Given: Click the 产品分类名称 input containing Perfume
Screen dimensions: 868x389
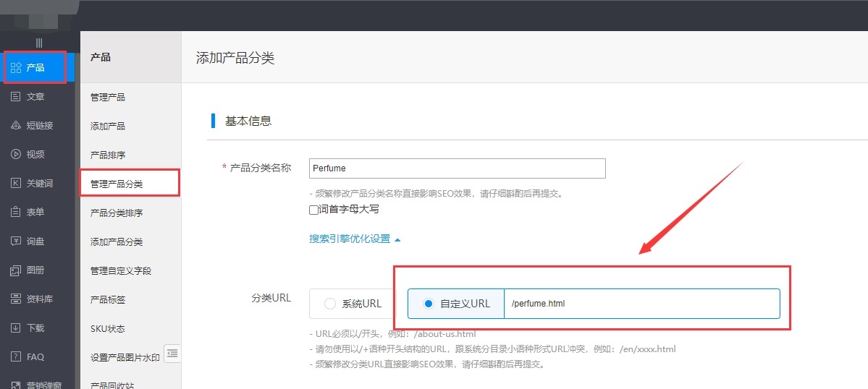Looking at the screenshot, I should click(x=457, y=168).
